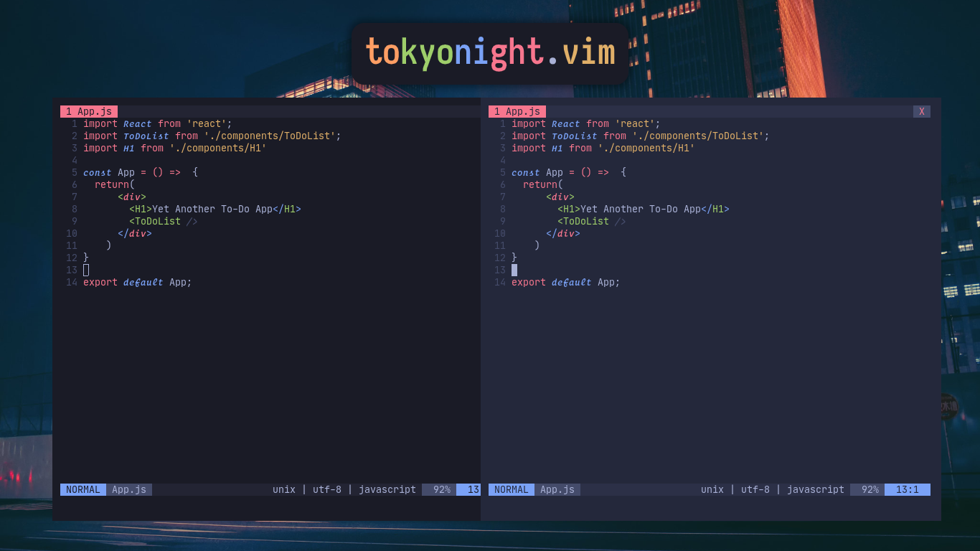Click 'TODOLIST' import name in left pane

coord(146,136)
